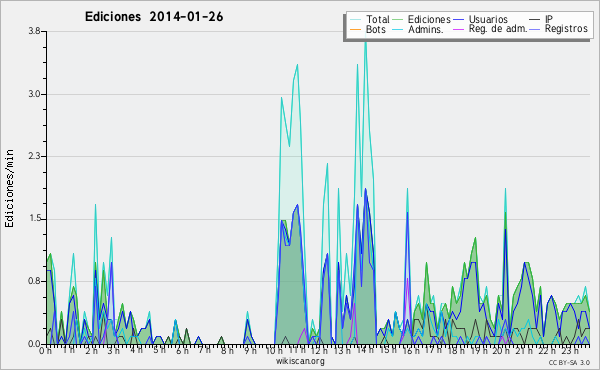
Task: Click the 'Total' legend label
Action: 378,19
